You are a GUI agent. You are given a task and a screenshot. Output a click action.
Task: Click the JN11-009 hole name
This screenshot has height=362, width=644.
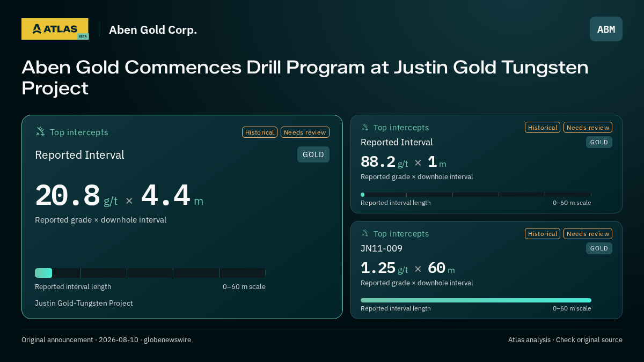382,248
